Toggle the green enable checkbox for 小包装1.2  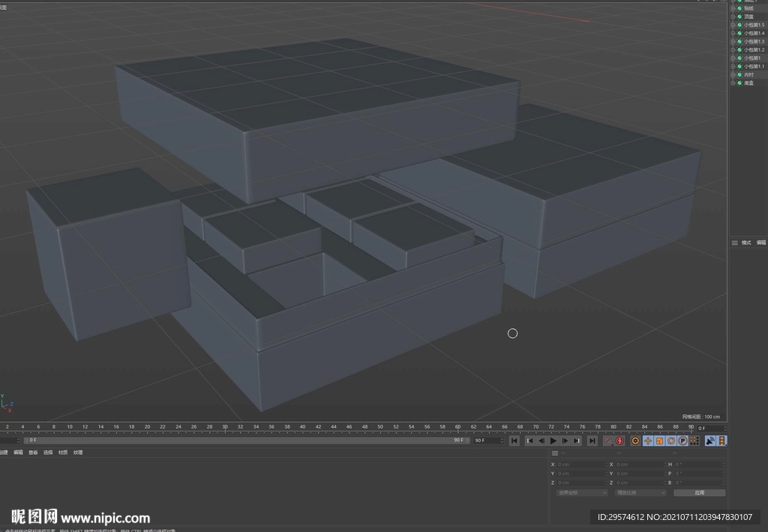click(739, 49)
